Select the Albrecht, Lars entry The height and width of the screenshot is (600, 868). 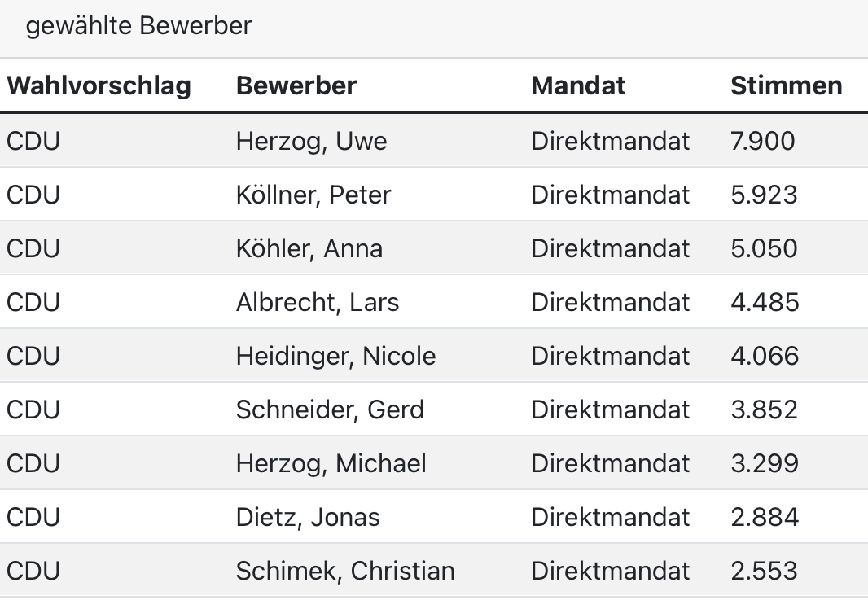pyautogui.click(x=318, y=302)
